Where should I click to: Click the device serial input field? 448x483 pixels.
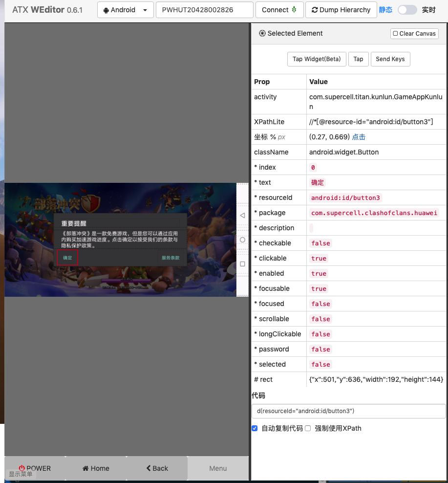pos(204,10)
